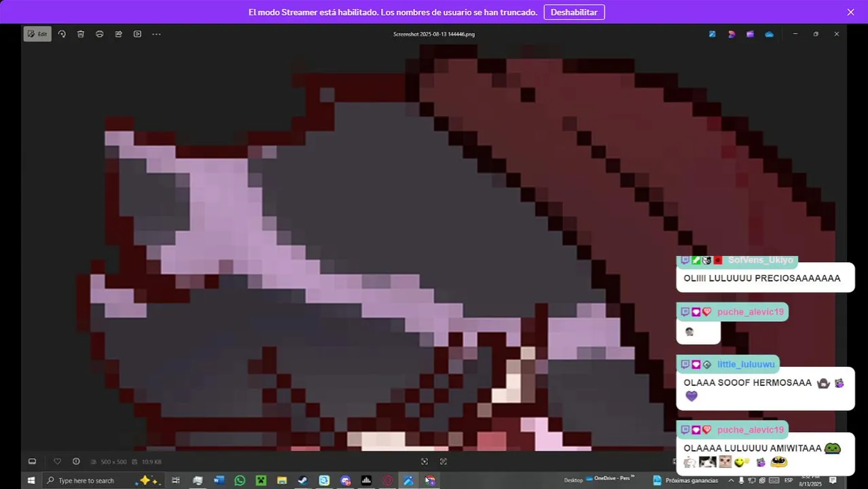
Task: Click the fit-to-window zoom icon
Action: click(424, 462)
